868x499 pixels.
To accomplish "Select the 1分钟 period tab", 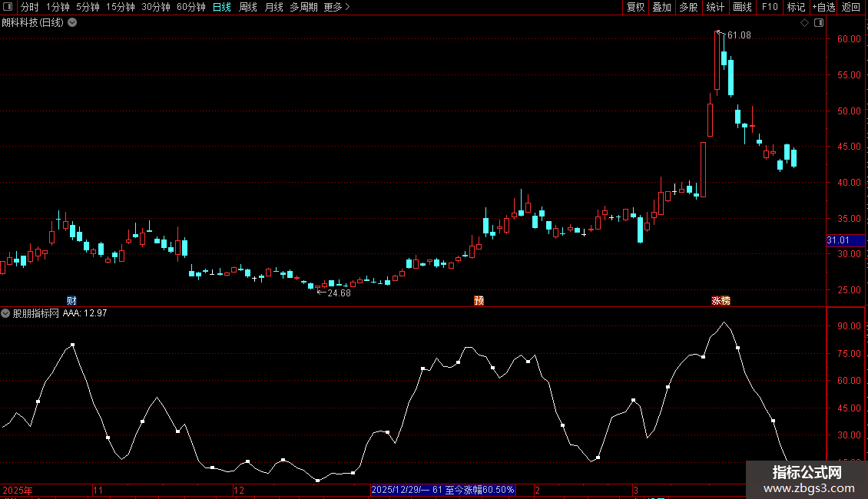I will coord(58,7).
